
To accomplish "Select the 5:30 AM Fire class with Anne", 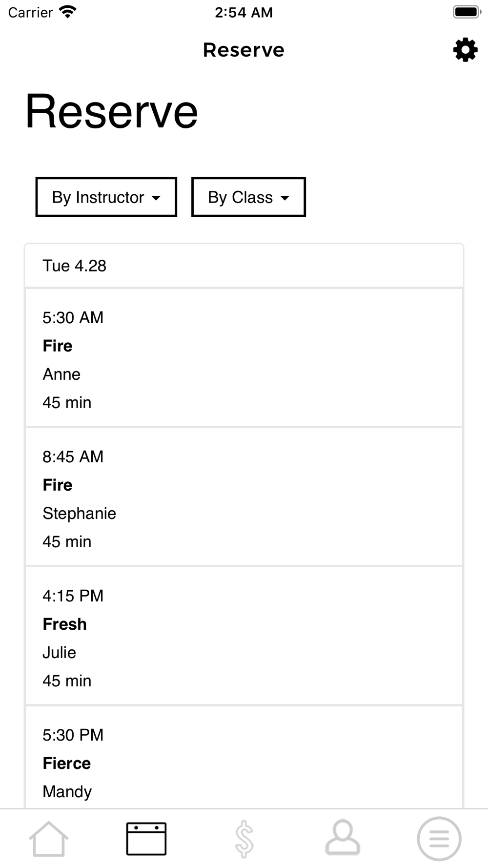I will click(244, 358).
